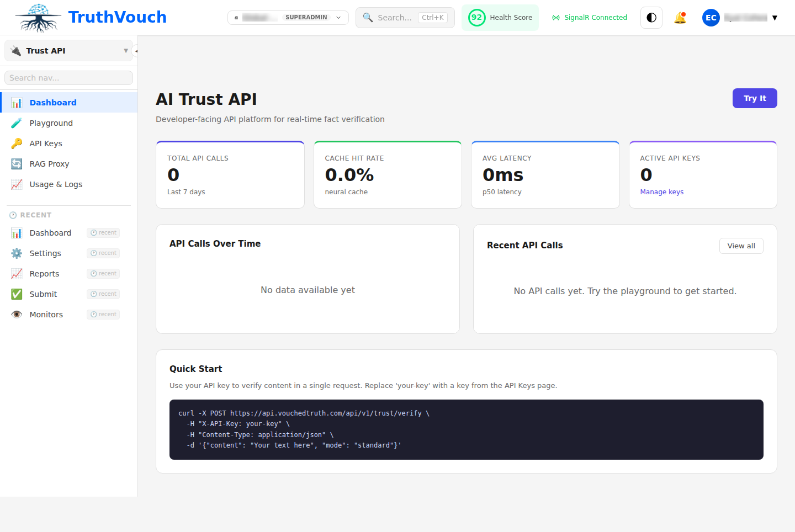Image resolution: width=795 pixels, height=532 pixels.
Task: Open the notification bell with red badge
Action: (680, 17)
